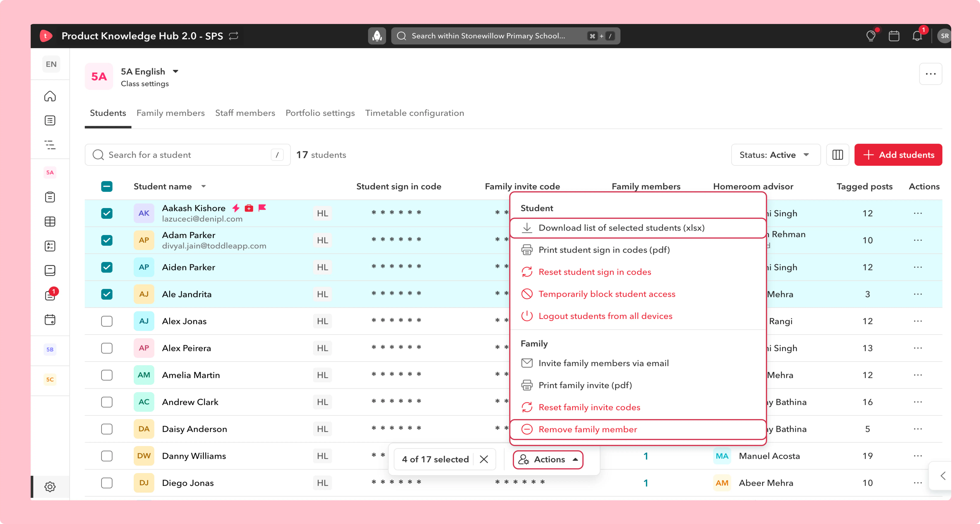The width and height of the screenshot is (980, 524).
Task: Open Diego Jonas family members count
Action: (x=646, y=483)
